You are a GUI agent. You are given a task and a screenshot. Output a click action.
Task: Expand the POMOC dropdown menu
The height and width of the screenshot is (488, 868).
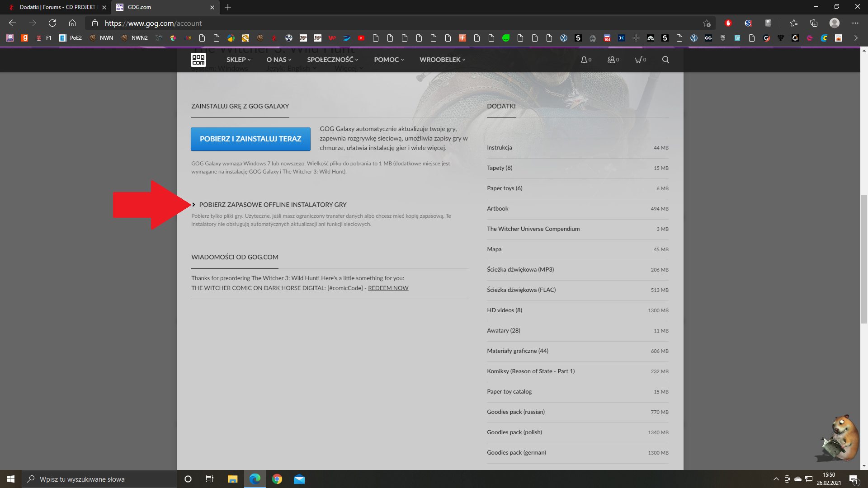tap(389, 60)
